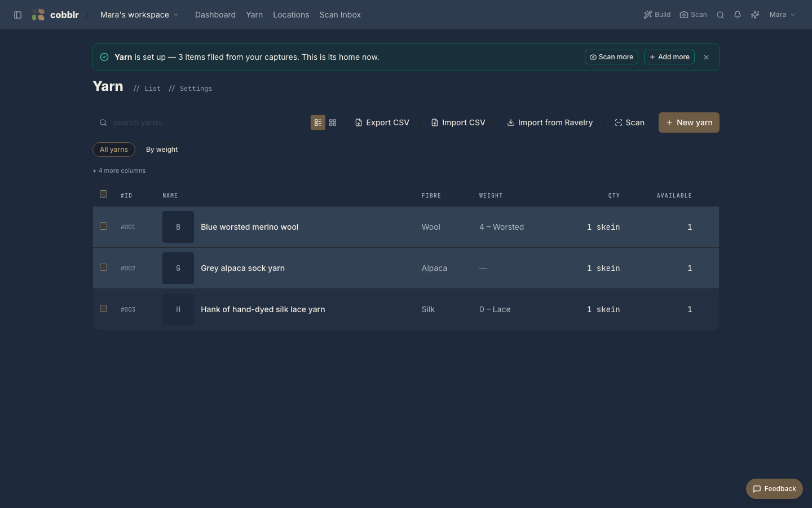This screenshot has height=508, width=812.
Task: Open Mara's workspace dropdown
Action: pyautogui.click(x=139, y=15)
